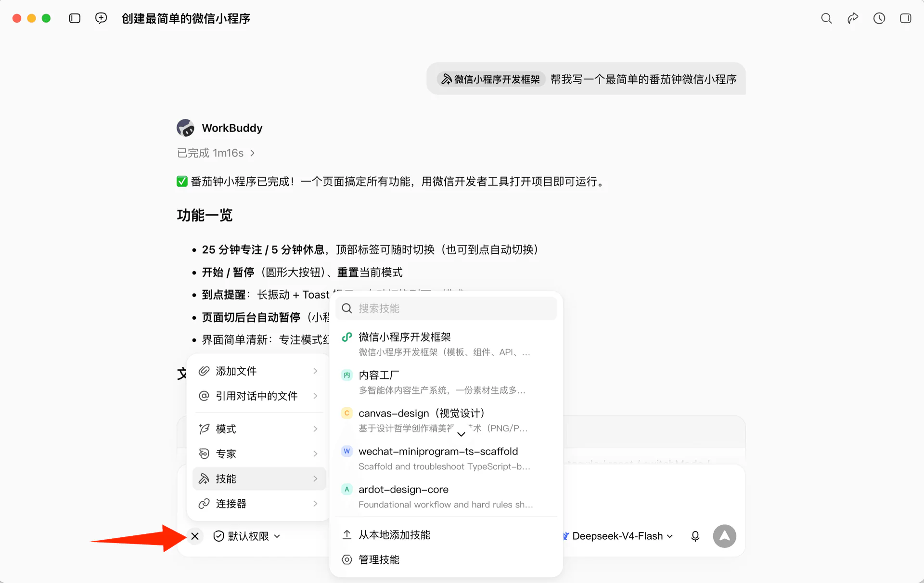Click the A badge icon of ardot-design-core

click(x=346, y=489)
